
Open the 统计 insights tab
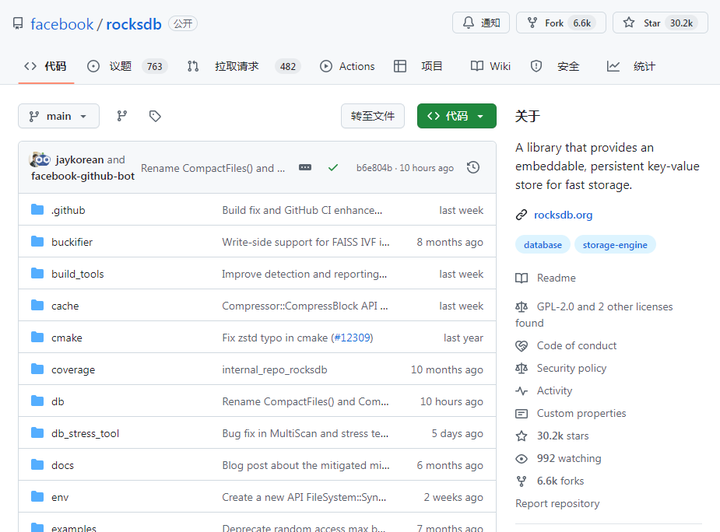631,67
